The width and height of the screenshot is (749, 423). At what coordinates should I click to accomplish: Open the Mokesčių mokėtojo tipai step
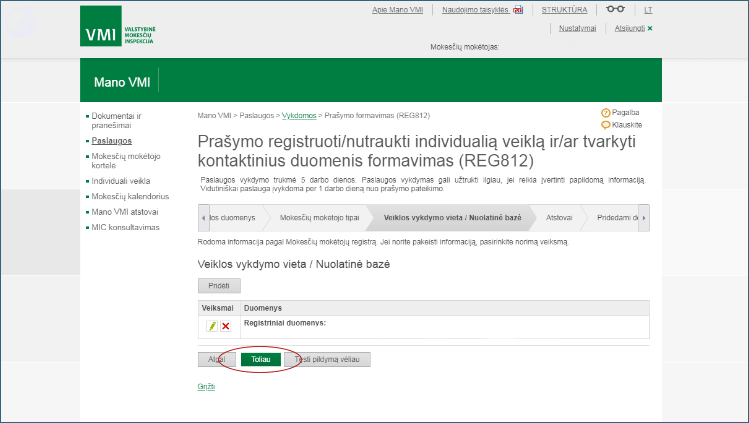pos(319,218)
